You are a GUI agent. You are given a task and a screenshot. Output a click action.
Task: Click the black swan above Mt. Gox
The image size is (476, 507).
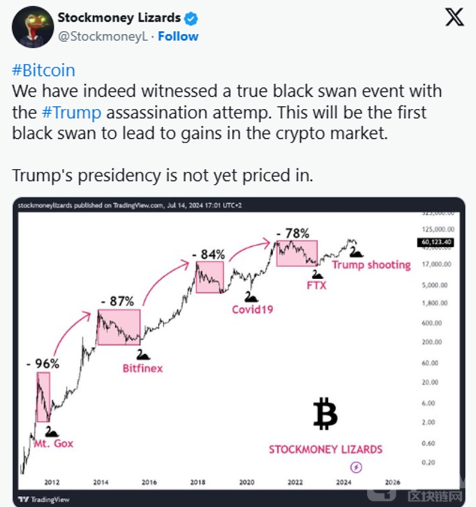coord(51,431)
